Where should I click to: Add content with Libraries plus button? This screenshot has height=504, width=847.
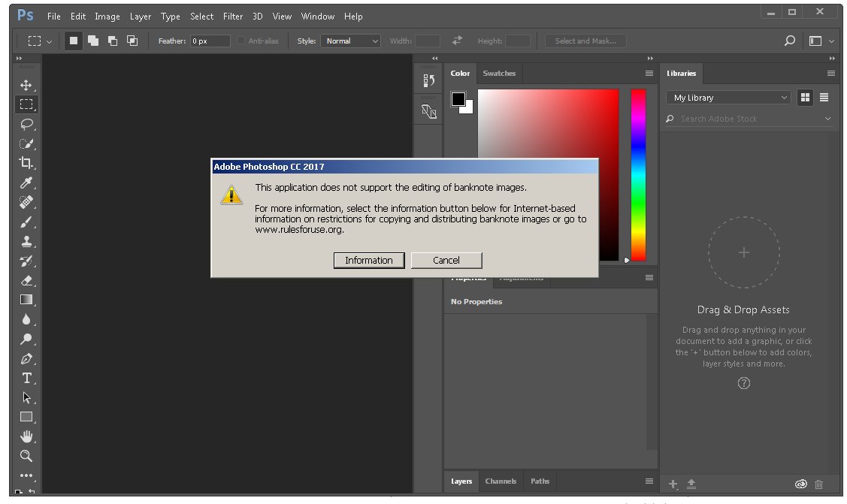(673, 484)
